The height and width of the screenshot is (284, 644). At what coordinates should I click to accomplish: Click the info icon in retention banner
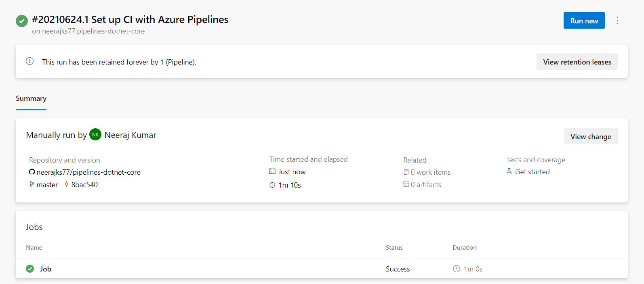point(30,61)
